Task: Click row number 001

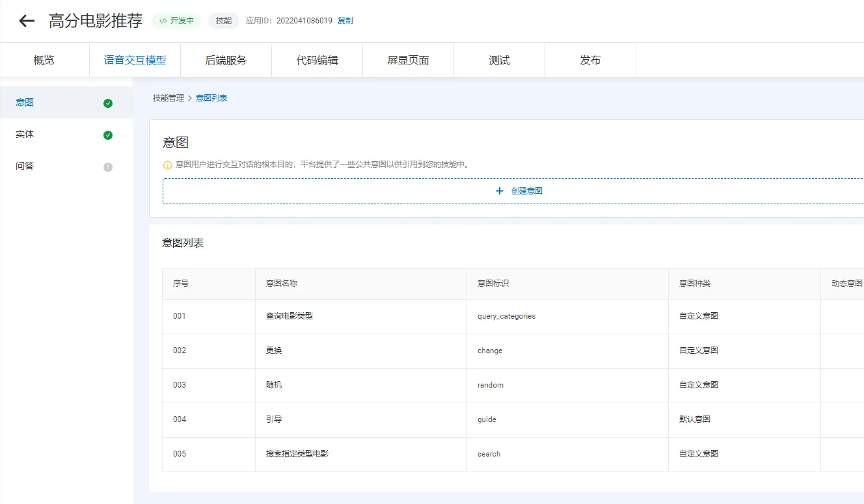Action: pos(180,316)
